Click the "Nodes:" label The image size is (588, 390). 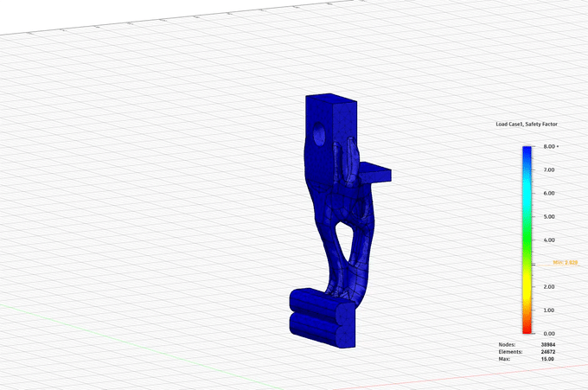(x=507, y=345)
